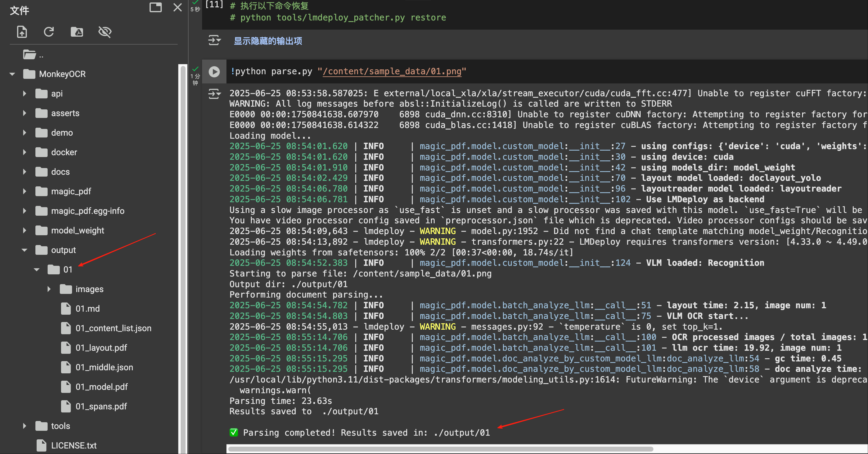Open files panel in new window icon

155,7
